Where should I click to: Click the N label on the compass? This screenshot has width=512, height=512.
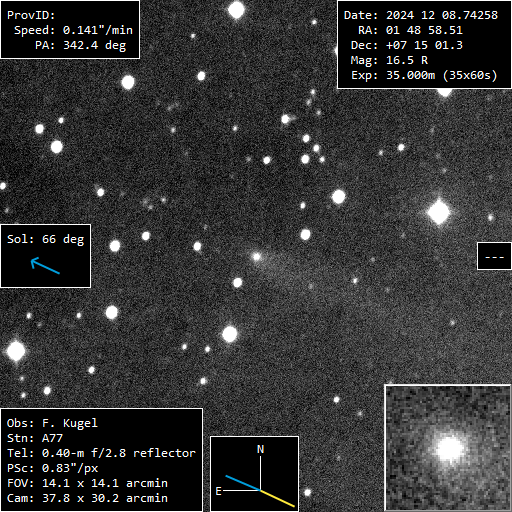(x=260, y=449)
